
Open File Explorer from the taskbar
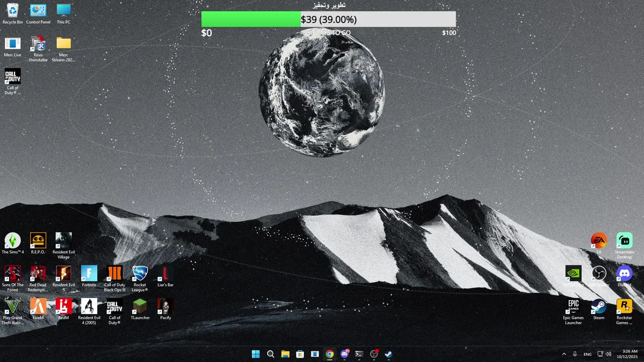[285, 354]
